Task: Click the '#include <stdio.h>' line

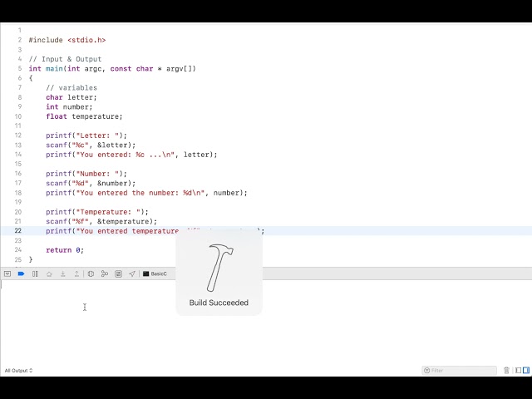Action: point(67,40)
